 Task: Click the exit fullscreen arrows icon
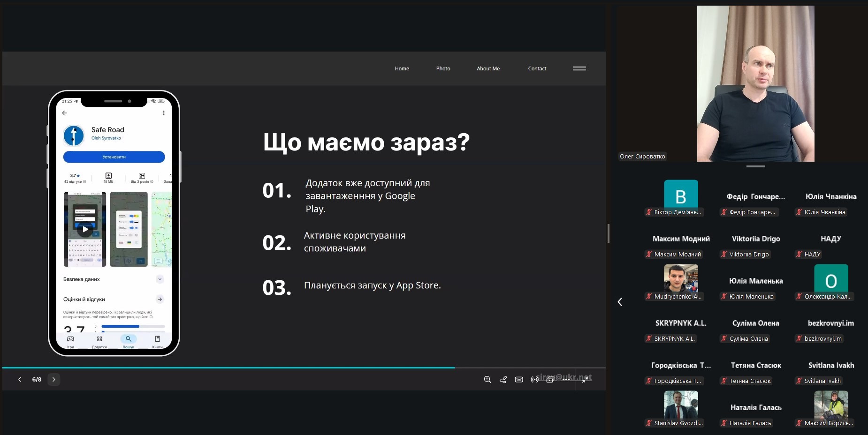[x=585, y=379]
